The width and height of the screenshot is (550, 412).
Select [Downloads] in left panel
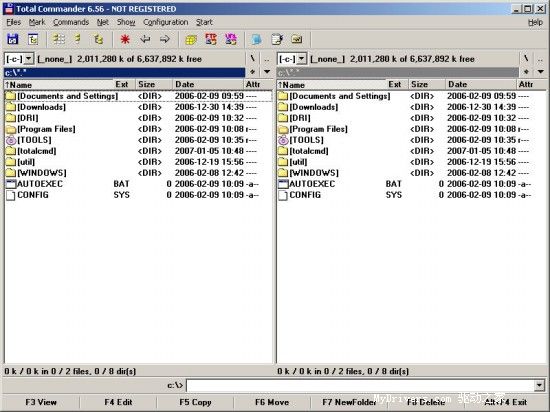(x=138, y=107)
